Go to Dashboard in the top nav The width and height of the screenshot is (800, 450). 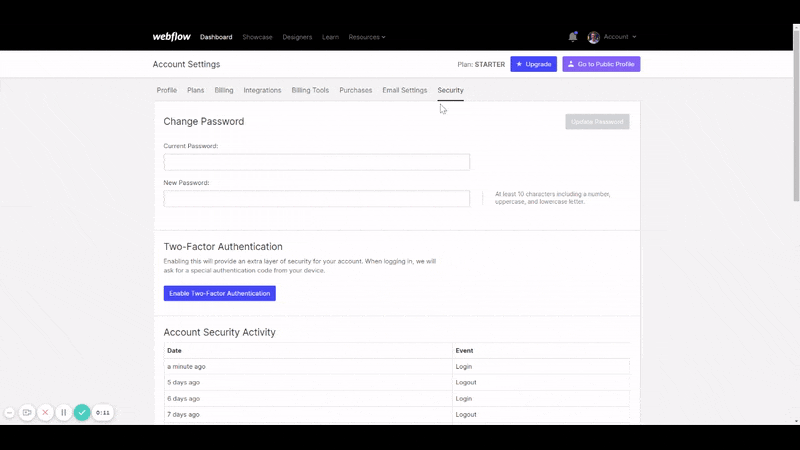pos(216,37)
